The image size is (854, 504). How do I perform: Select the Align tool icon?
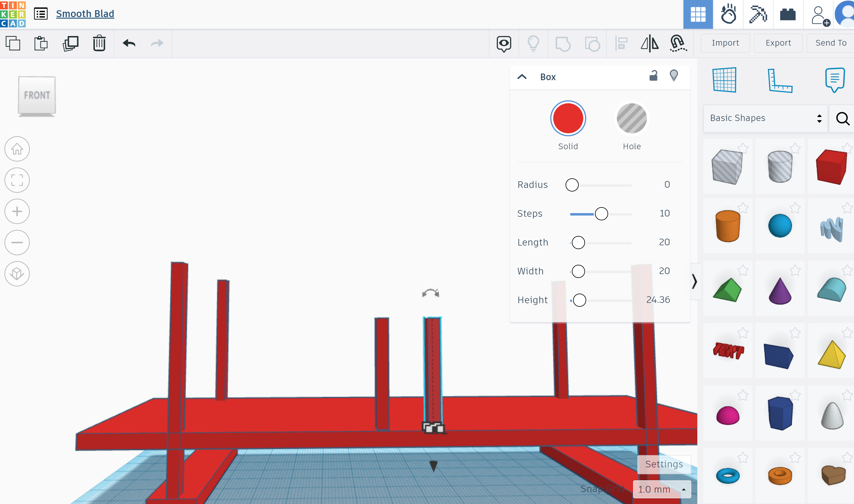(621, 43)
